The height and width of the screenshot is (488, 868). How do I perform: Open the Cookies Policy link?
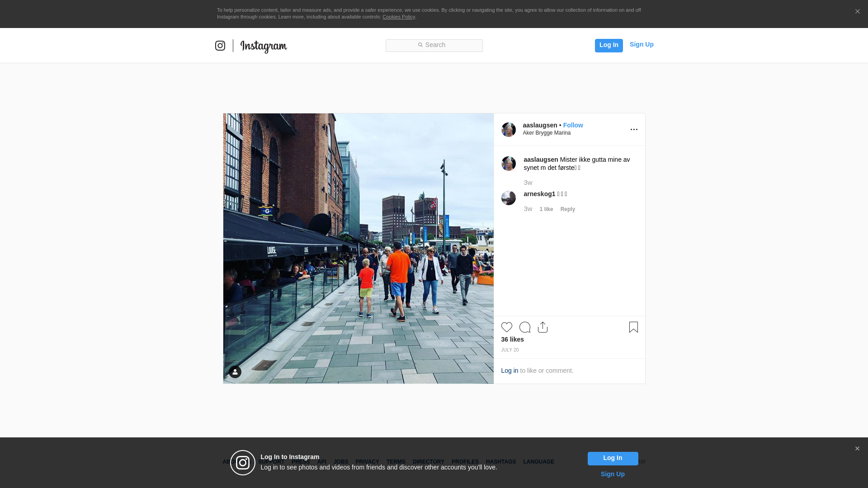399,17
